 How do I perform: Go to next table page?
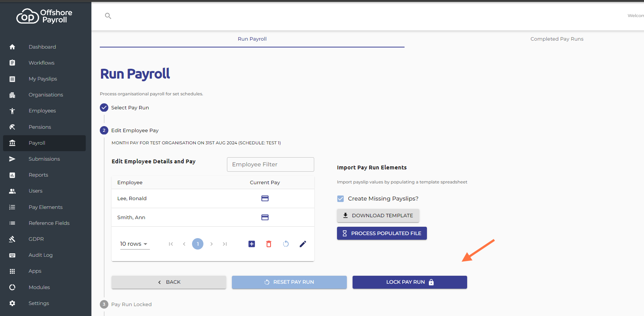click(211, 244)
